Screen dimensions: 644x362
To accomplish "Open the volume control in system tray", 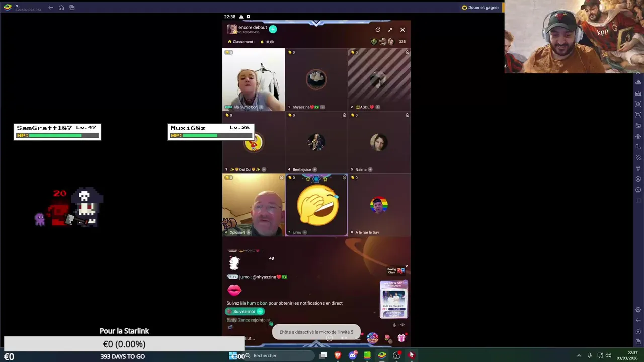I will pyautogui.click(x=608, y=355).
